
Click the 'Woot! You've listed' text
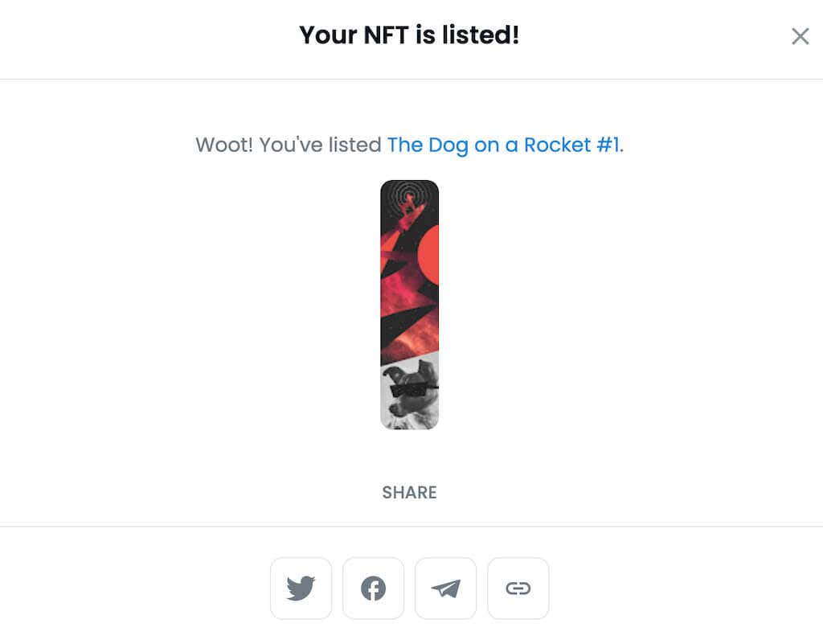pos(289,145)
